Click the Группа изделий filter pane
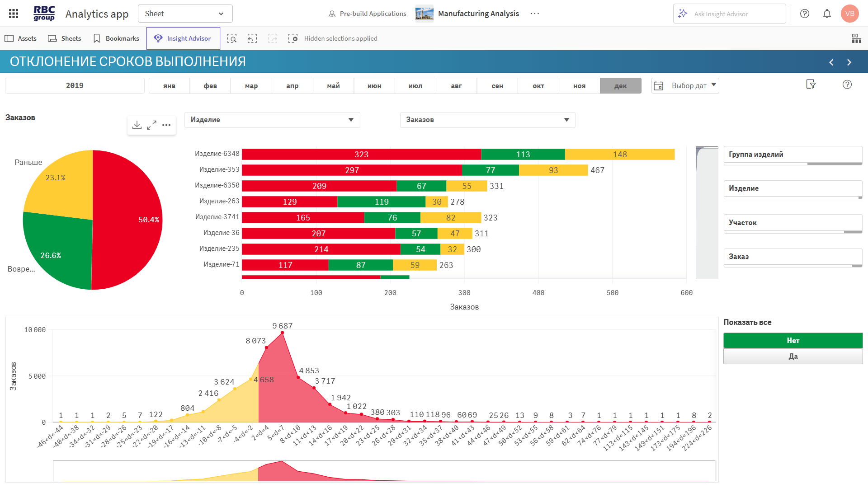This screenshot has width=868, height=488. pyautogui.click(x=793, y=155)
